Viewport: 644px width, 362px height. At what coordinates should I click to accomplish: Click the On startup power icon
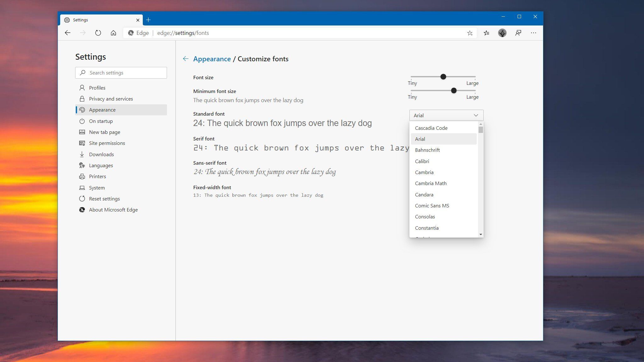[82, 121]
